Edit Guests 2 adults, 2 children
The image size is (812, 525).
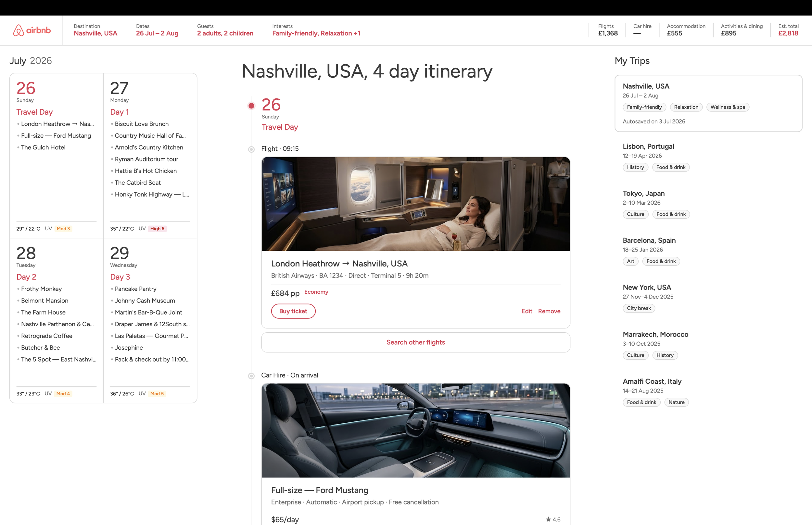click(x=225, y=30)
